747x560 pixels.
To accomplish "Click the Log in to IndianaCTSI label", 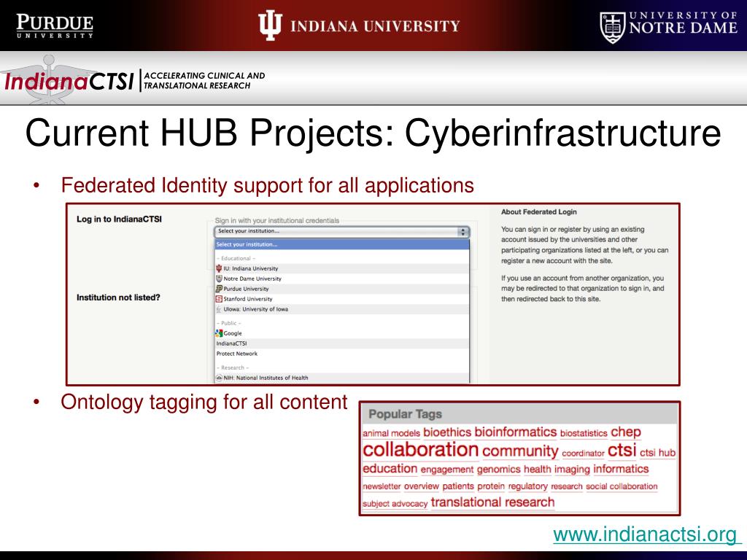I will click(x=119, y=219).
